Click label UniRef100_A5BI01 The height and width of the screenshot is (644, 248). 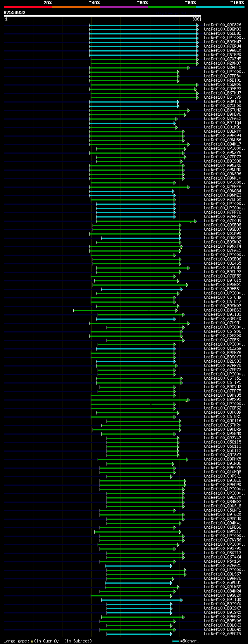tap(222, 80)
